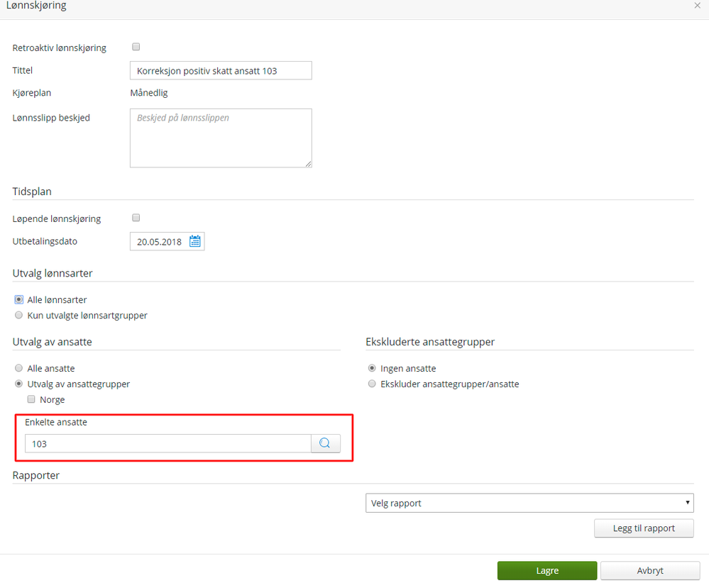This screenshot has height=588, width=709.
Task: Click the Kjøreplan label
Action: point(32,93)
